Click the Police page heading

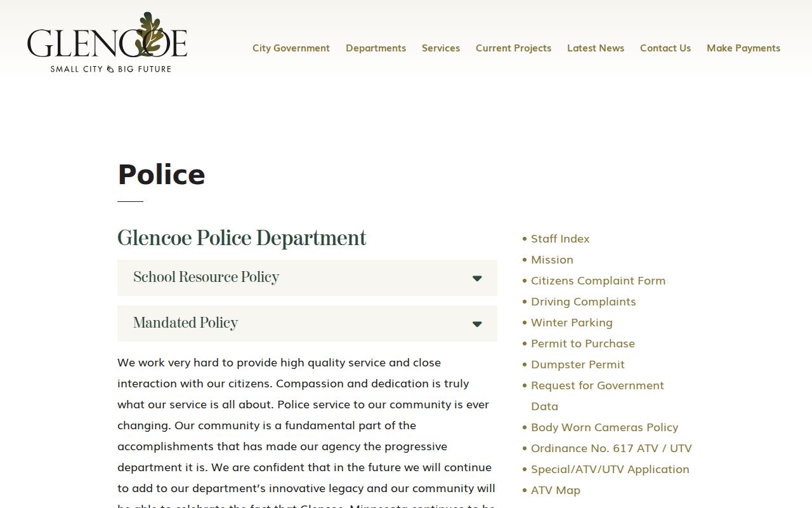pyautogui.click(x=162, y=175)
